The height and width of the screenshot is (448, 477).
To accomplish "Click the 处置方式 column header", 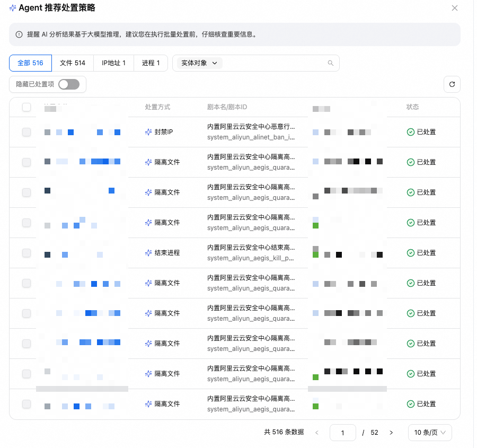I will (x=157, y=107).
